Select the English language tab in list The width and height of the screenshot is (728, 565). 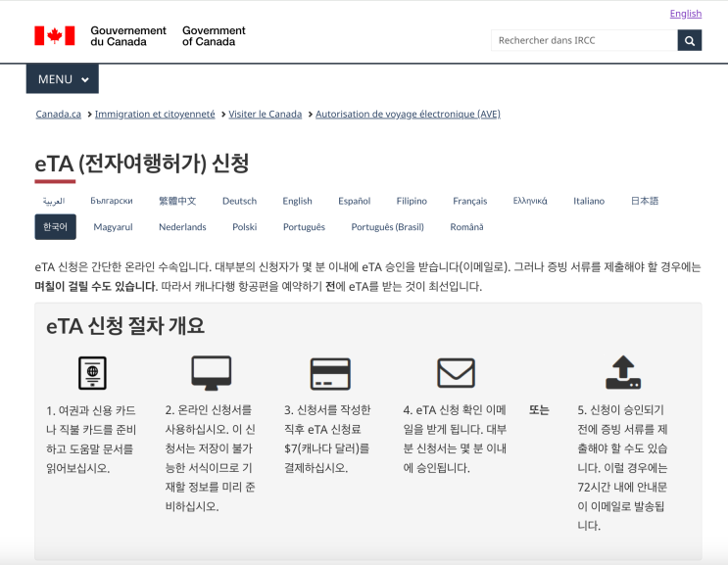[297, 201]
